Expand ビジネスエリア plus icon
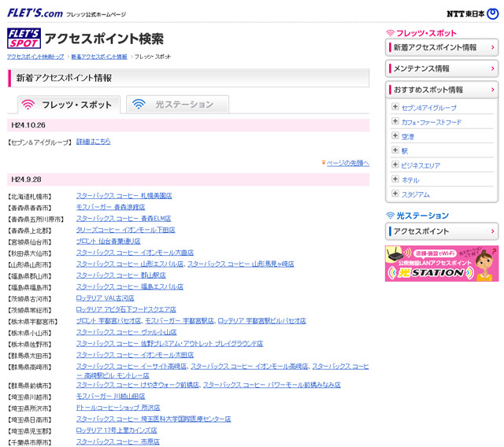This screenshot has width=504, height=447. pyautogui.click(x=395, y=164)
